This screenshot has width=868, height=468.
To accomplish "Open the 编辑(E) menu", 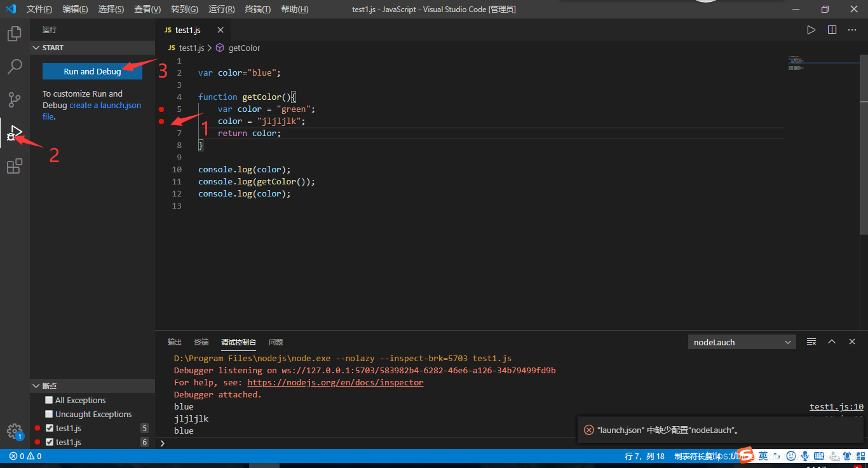I will click(x=76, y=10).
